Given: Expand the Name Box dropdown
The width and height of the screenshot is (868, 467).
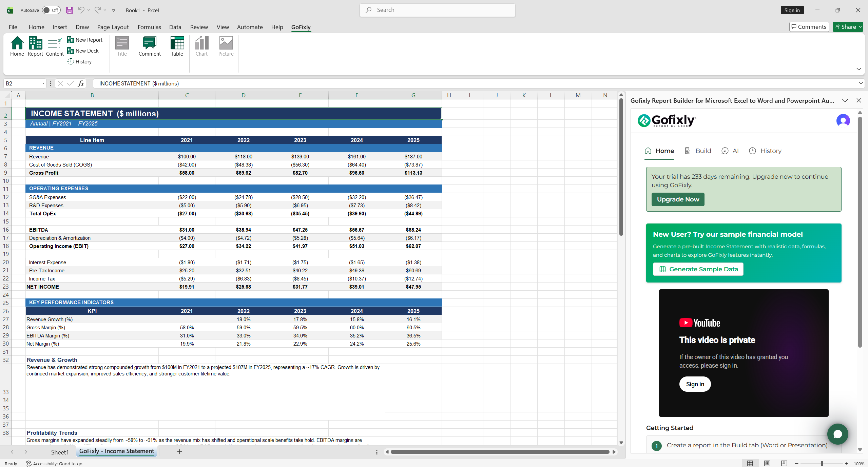Looking at the screenshot, I should [x=43, y=83].
